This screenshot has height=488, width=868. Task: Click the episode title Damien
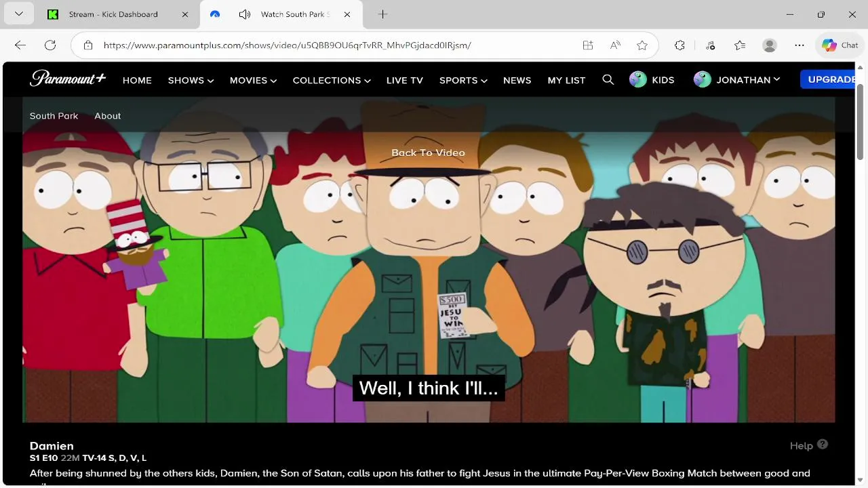coord(52,446)
